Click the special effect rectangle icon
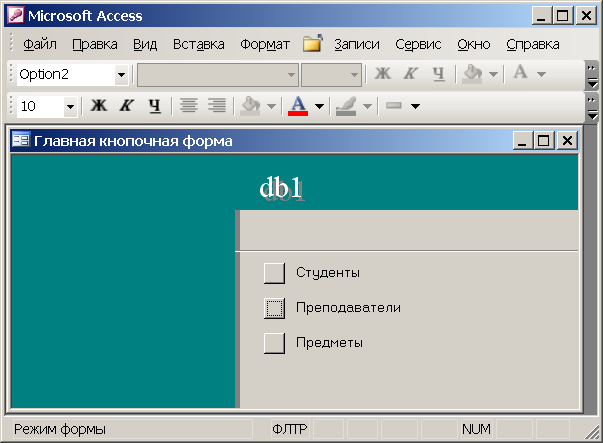The image size is (603, 443). [394, 105]
